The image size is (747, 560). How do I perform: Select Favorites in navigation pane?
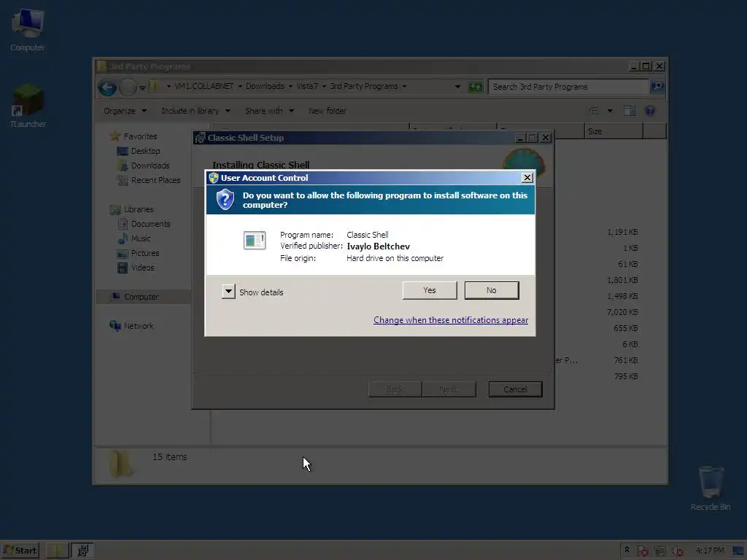pos(133,136)
